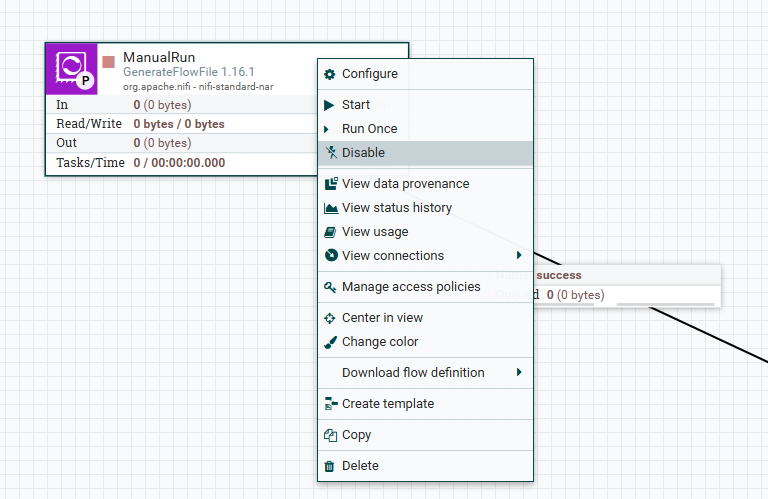Click the black connection line to the right of the menu
Image resolution: width=768 pixels, height=499 pixels.
click(x=710, y=336)
